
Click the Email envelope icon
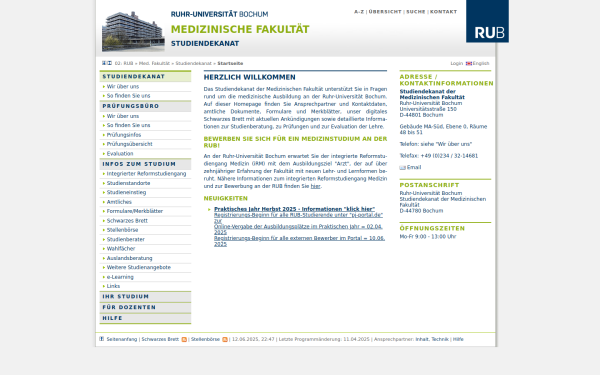click(x=402, y=168)
